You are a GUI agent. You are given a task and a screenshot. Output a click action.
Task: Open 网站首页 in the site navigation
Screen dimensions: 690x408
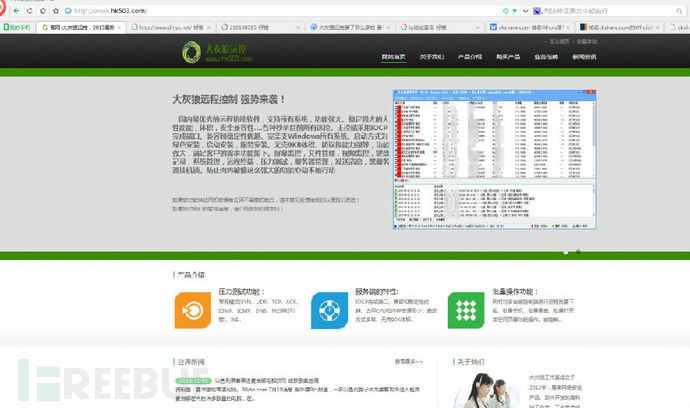[393, 57]
